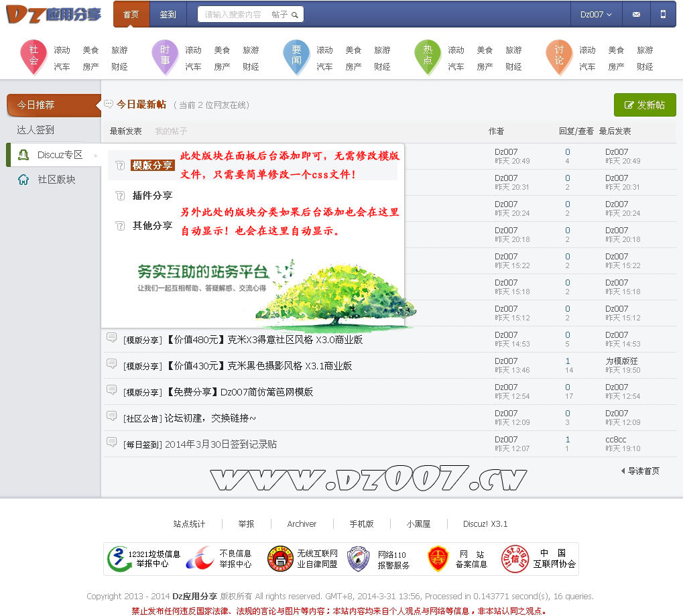
Task: Click the purple 时事 pin icon
Action: 165,57
